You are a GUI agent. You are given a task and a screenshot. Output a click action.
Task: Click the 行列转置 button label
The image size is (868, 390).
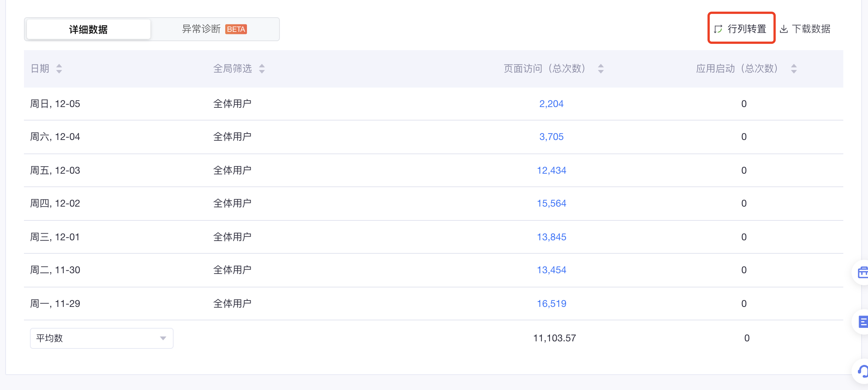[x=747, y=29]
